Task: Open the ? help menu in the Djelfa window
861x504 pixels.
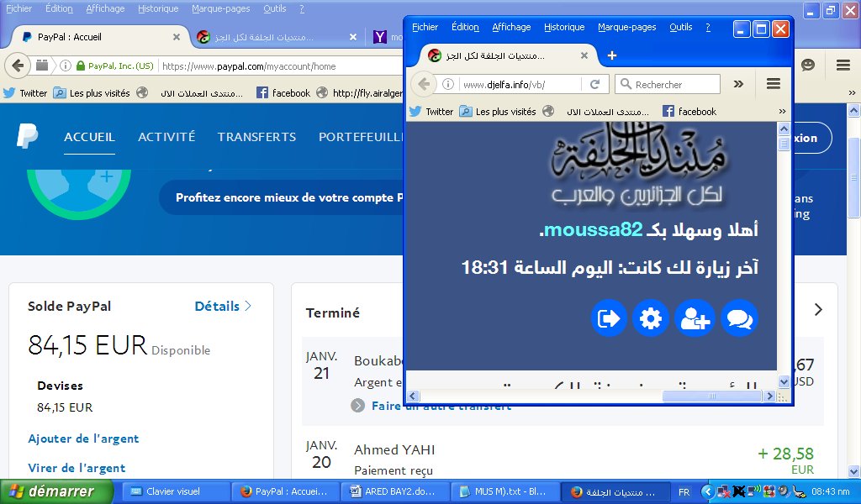Action: click(x=708, y=27)
